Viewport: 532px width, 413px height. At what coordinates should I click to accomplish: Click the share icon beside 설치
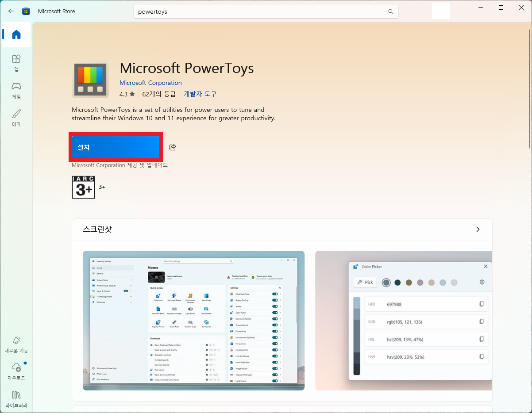pos(173,147)
